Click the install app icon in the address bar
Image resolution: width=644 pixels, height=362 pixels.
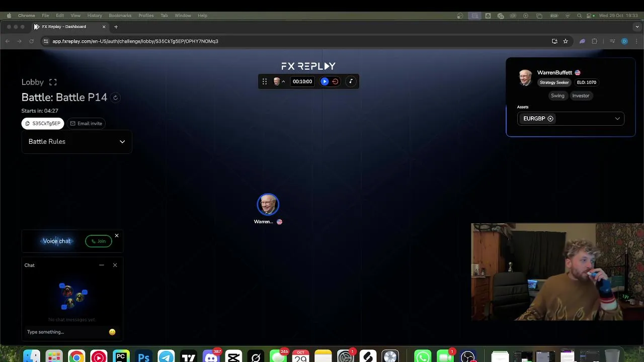554,41
